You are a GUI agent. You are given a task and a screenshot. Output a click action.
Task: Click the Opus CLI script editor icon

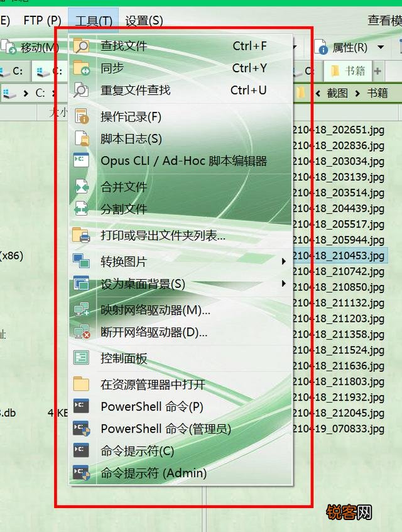coord(82,160)
